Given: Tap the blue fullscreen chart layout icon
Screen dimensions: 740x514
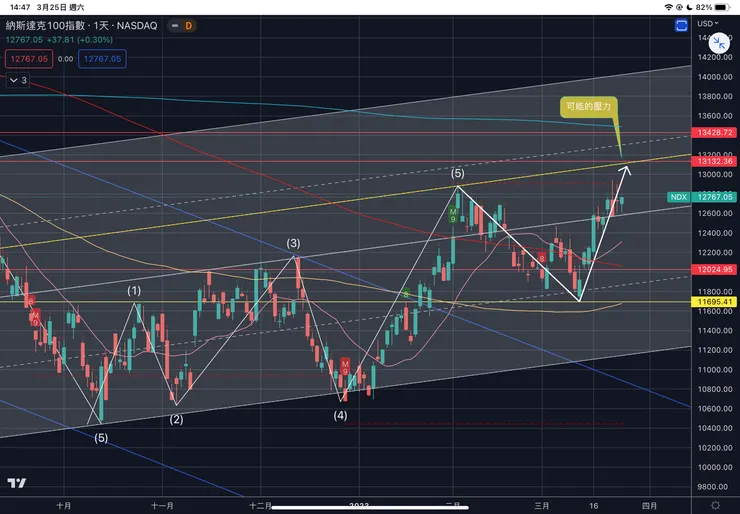Looking at the screenshot, I should 681,25.
